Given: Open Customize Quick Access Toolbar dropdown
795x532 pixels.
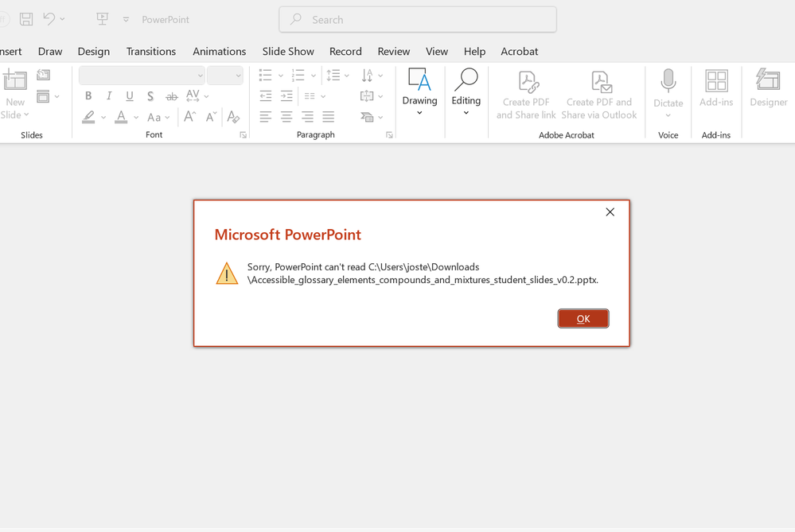Looking at the screenshot, I should click(x=126, y=19).
